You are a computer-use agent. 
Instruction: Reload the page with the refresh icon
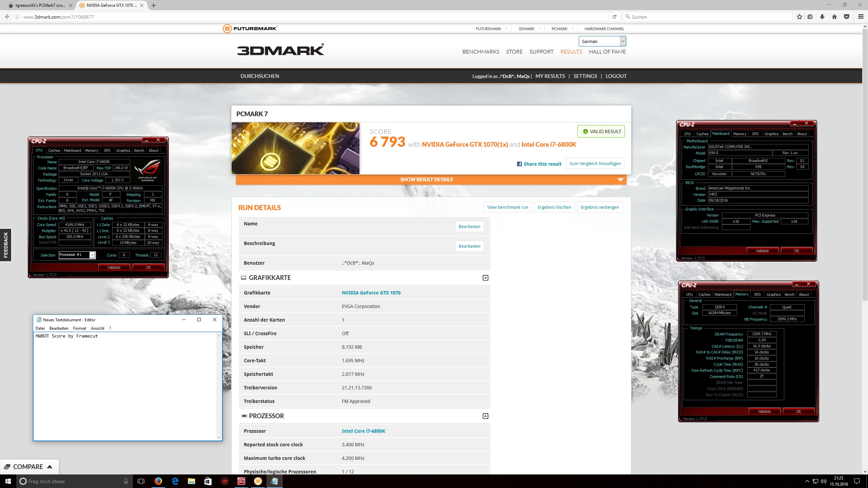pyautogui.click(x=614, y=17)
